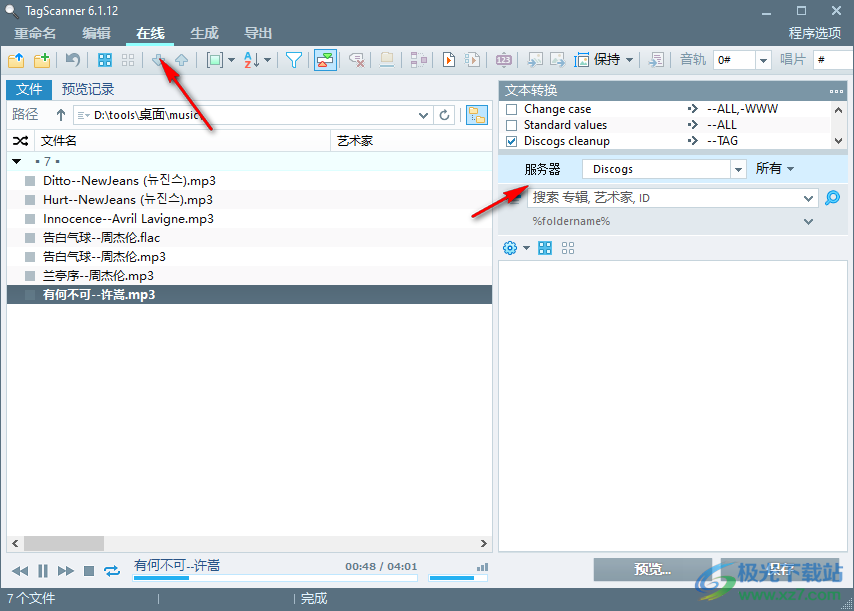
Task: Expand the %foldername% dropdown
Action: [808, 221]
